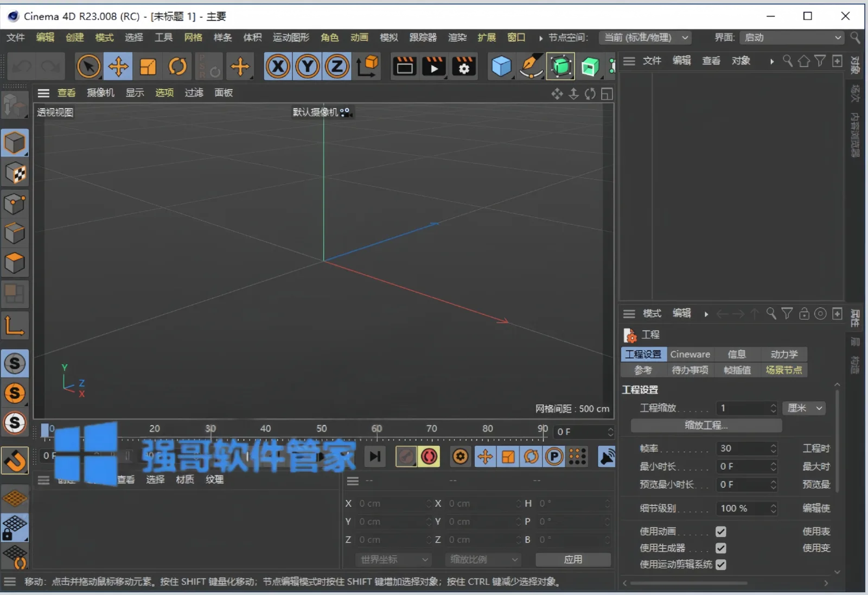Click the green subdivision generator icon

tap(561, 67)
